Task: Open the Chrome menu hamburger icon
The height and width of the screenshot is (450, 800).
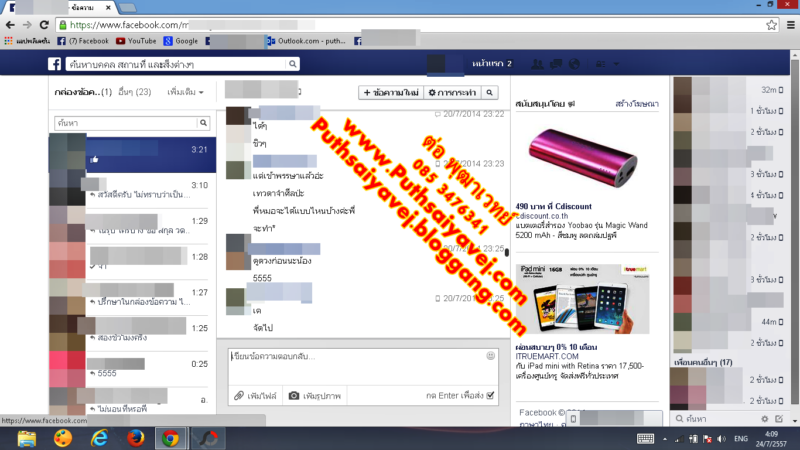Action: click(x=790, y=24)
